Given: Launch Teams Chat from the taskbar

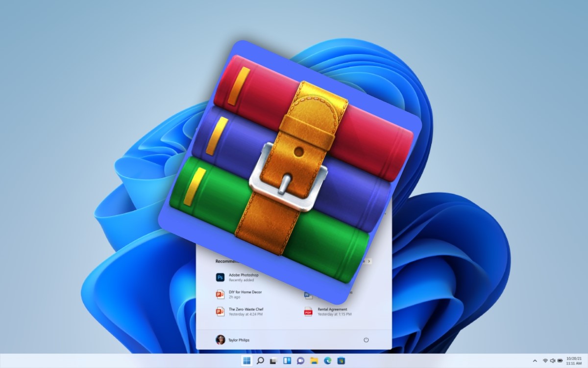Looking at the screenshot, I should pos(300,361).
